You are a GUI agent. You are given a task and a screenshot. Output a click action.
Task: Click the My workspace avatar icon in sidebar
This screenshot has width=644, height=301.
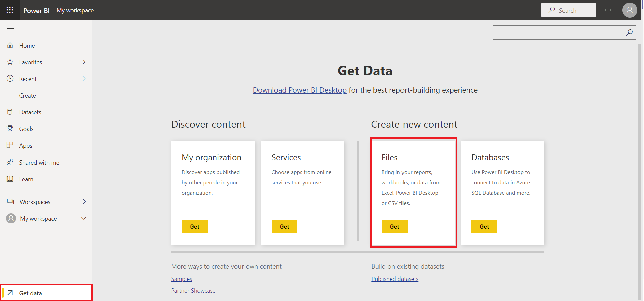point(11,218)
